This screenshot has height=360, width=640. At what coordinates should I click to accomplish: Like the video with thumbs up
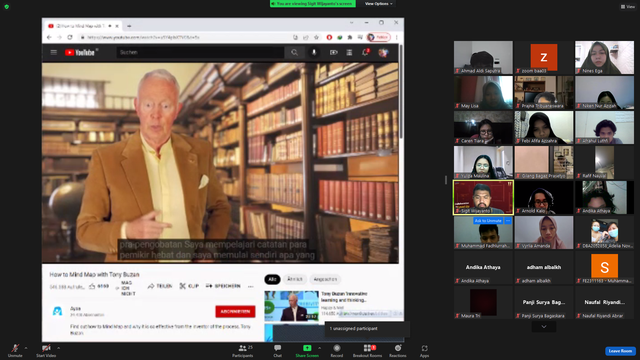[x=99, y=286]
